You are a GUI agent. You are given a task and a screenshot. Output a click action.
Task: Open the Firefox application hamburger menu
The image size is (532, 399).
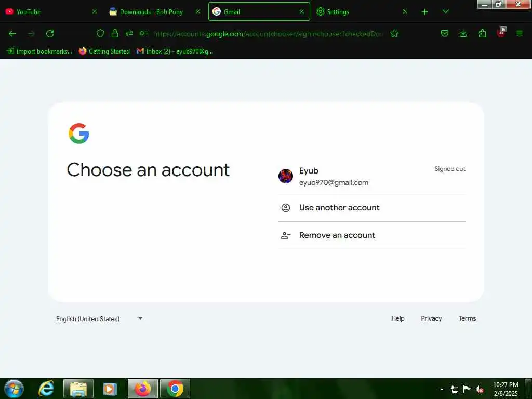point(520,33)
